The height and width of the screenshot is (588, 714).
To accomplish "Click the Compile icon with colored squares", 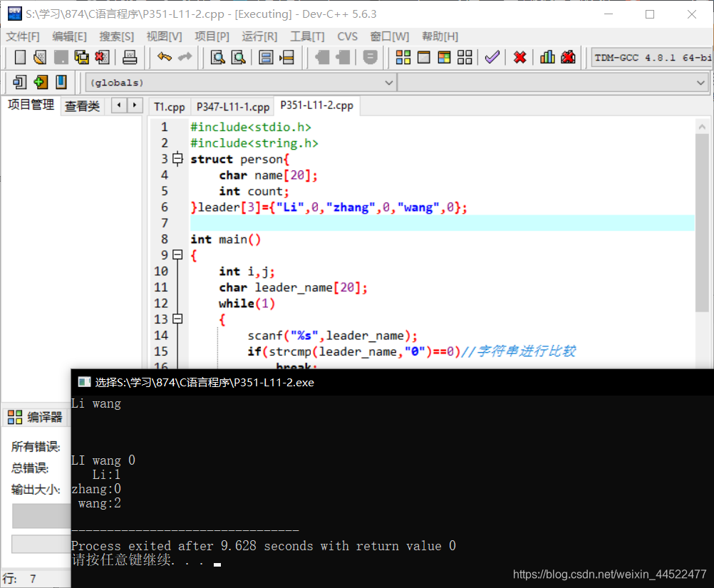I will click(403, 58).
